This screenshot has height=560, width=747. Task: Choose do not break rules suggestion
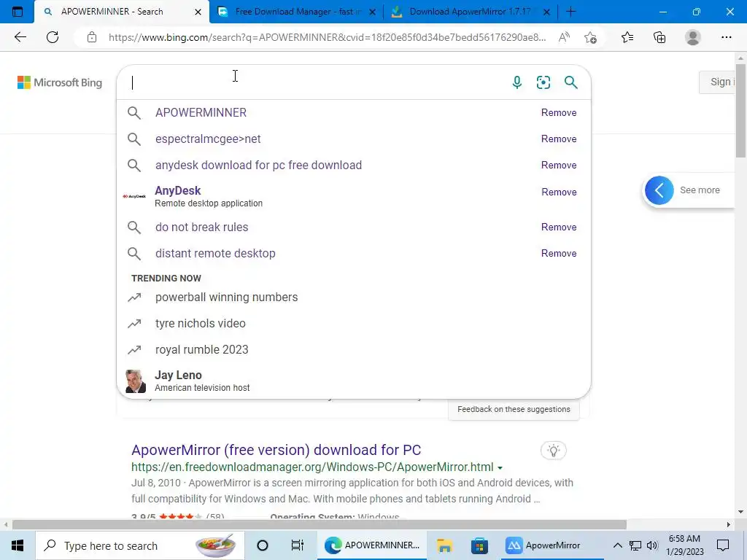point(201,227)
